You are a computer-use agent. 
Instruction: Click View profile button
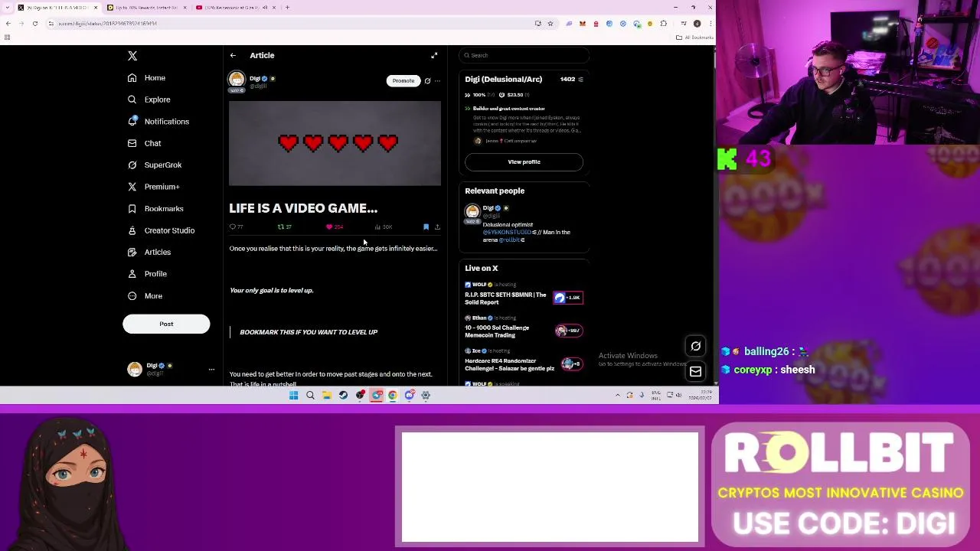524,161
